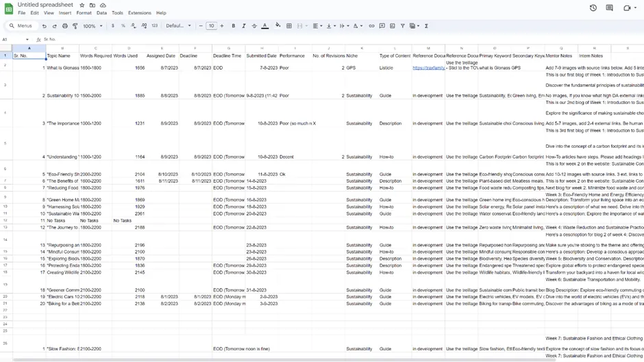Open text wrapping dropdown
644x362 pixels.
pyautogui.click(x=344, y=26)
